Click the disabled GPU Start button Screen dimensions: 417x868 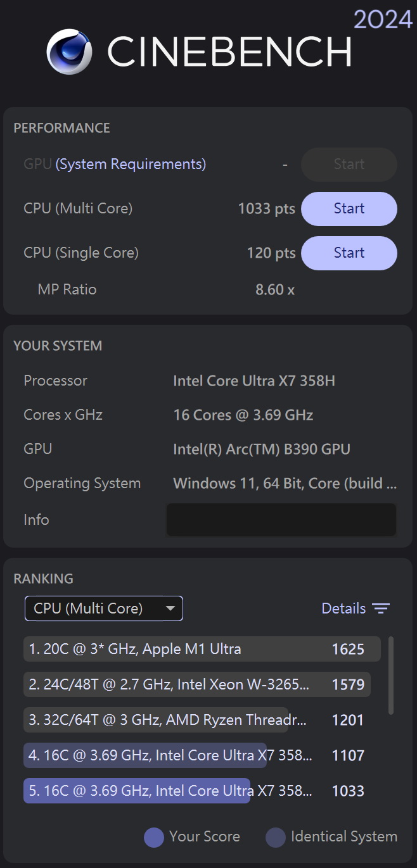(349, 165)
